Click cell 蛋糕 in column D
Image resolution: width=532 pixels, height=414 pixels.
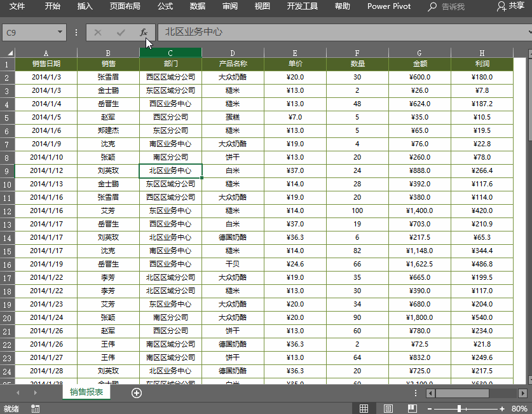click(x=233, y=118)
